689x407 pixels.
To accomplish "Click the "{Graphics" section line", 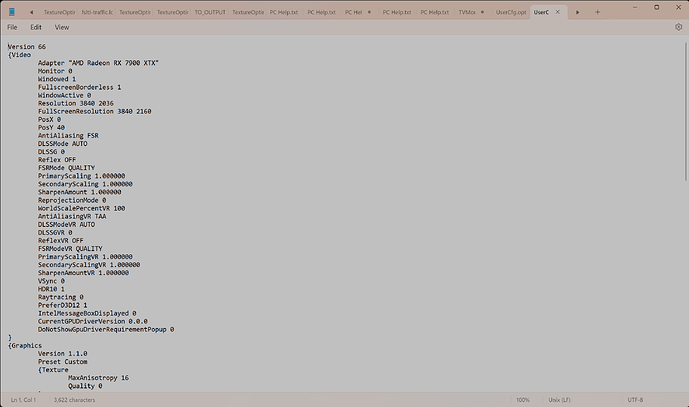I will coord(25,345).
